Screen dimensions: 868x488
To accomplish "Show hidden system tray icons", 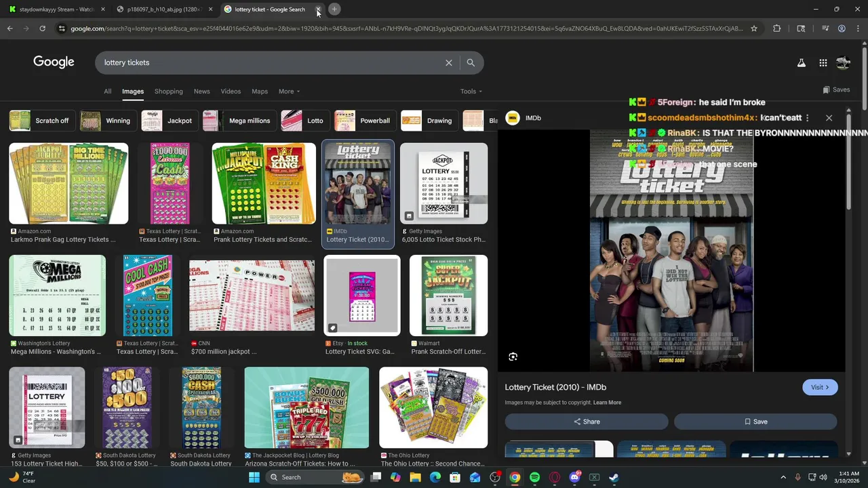I will coord(783,477).
